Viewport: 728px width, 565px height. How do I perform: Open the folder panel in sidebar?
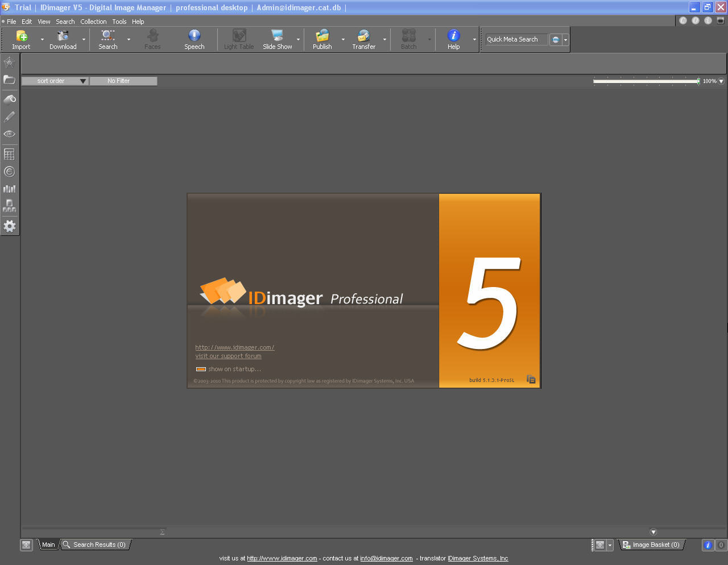tap(9, 80)
